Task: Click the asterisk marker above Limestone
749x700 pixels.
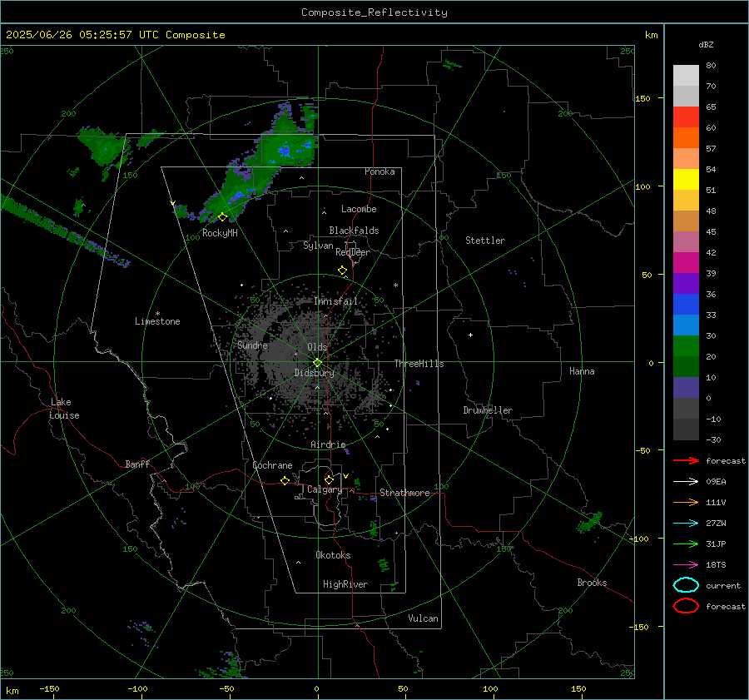Action: (157, 314)
